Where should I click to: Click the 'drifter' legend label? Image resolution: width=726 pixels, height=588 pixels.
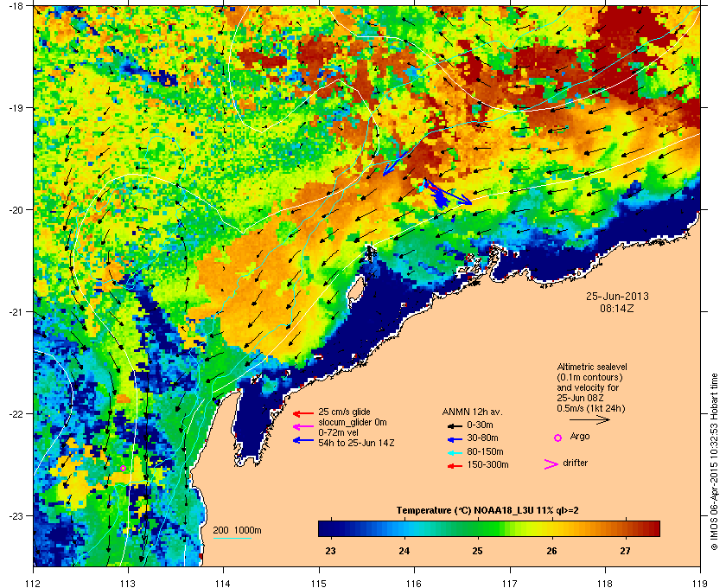point(576,463)
